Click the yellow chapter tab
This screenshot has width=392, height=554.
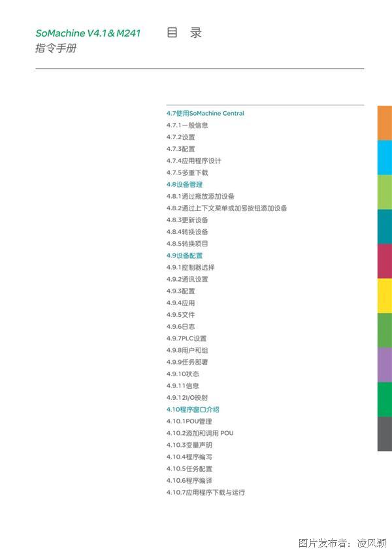pos(385,296)
